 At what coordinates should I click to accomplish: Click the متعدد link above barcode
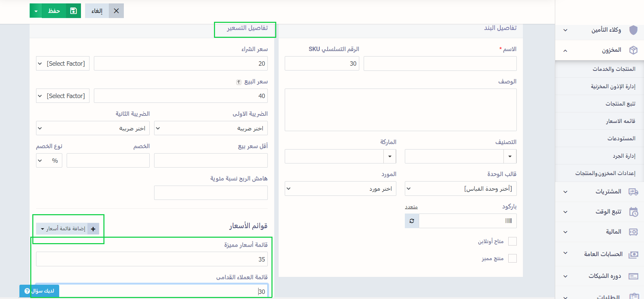point(411,207)
